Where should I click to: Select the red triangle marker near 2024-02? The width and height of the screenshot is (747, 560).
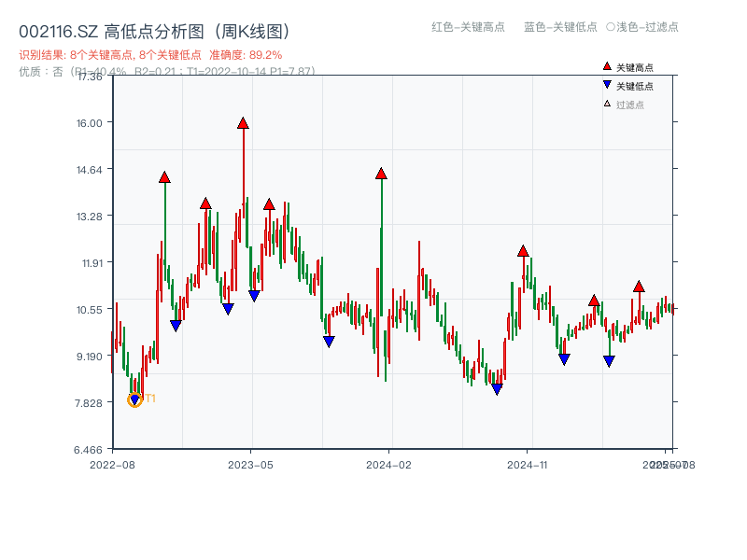(x=381, y=172)
